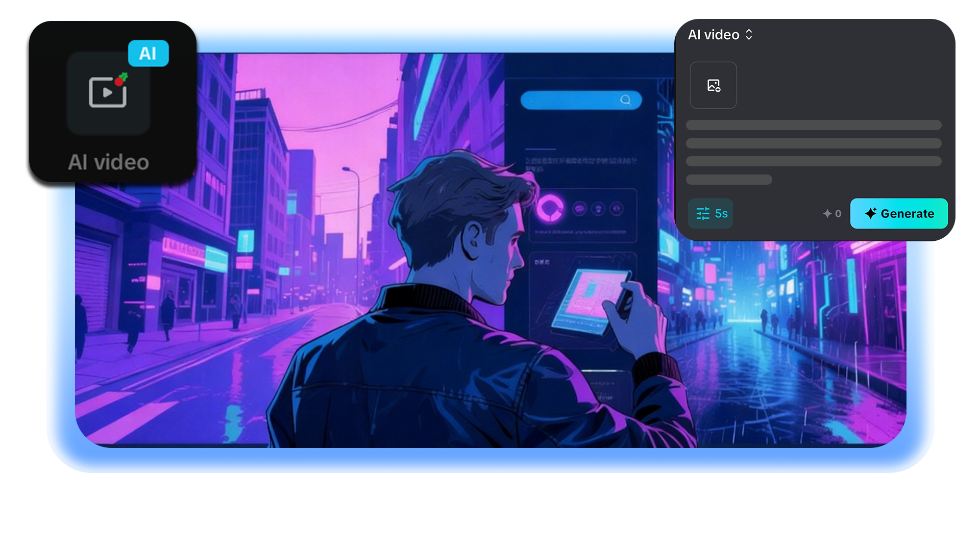This screenshot has height=551, width=980.
Task: Click the sparkle credits icon showing 0
Action: (x=827, y=214)
